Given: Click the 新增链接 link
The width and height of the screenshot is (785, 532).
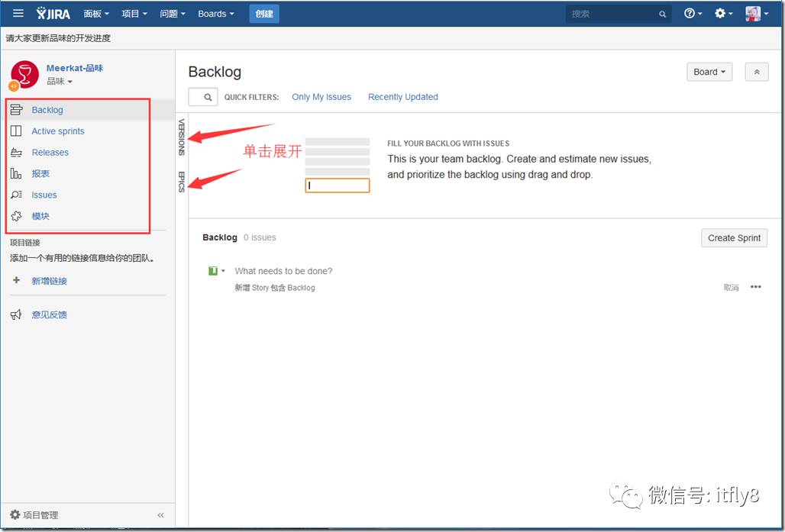Looking at the screenshot, I should coord(49,281).
